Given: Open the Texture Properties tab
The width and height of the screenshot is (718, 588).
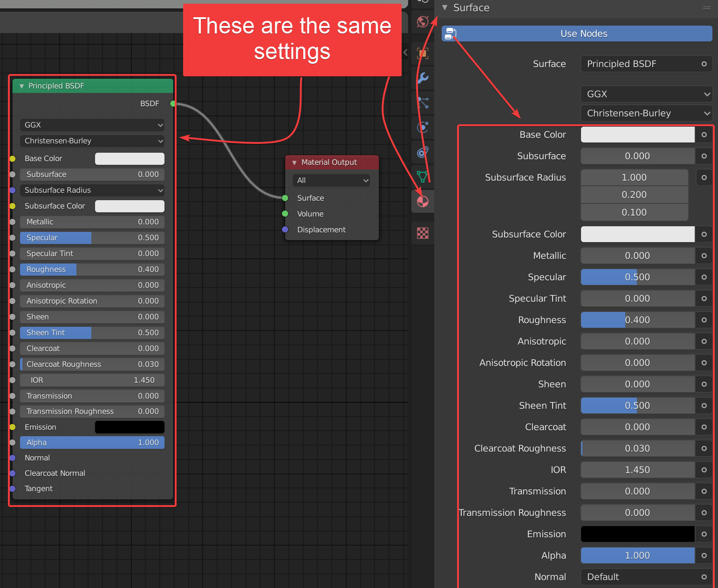Looking at the screenshot, I should click(422, 233).
